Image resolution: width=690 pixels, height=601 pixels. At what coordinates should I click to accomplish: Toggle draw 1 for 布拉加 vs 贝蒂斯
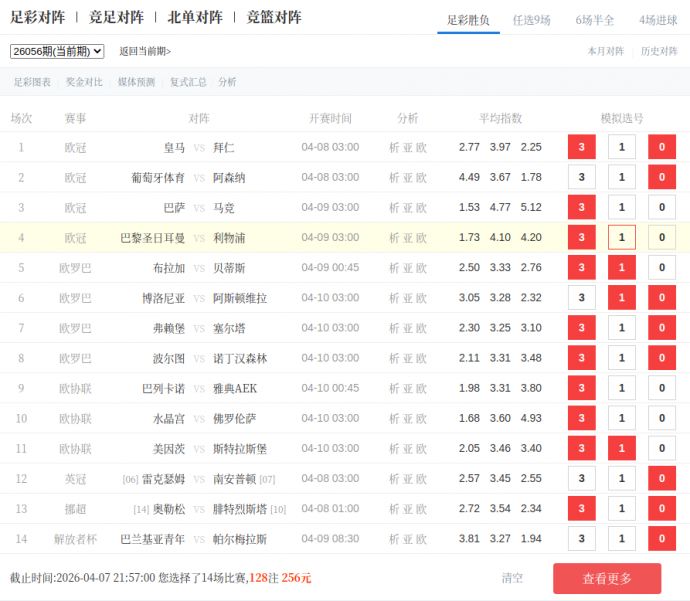(621, 268)
